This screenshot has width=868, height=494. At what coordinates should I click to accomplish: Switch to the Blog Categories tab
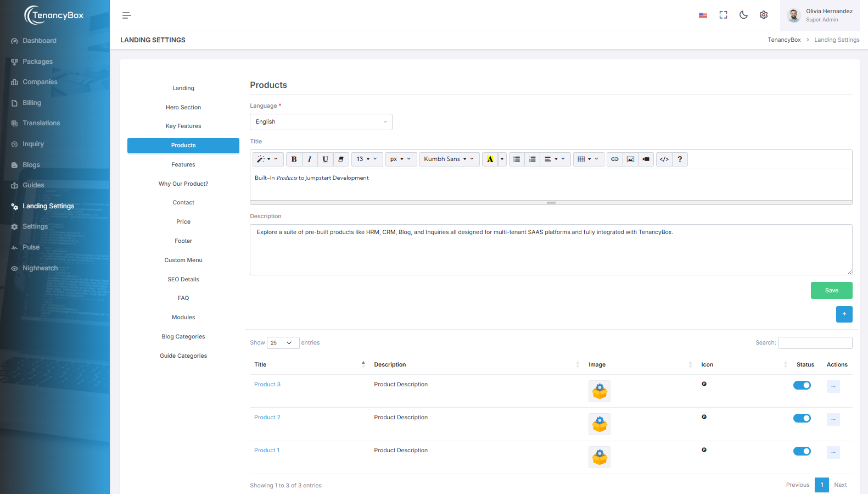(x=183, y=337)
